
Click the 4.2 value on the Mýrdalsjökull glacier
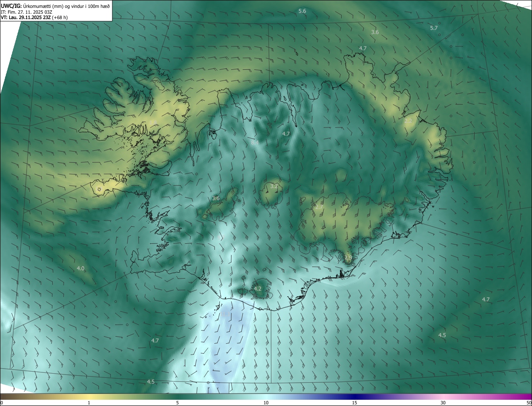click(x=257, y=289)
